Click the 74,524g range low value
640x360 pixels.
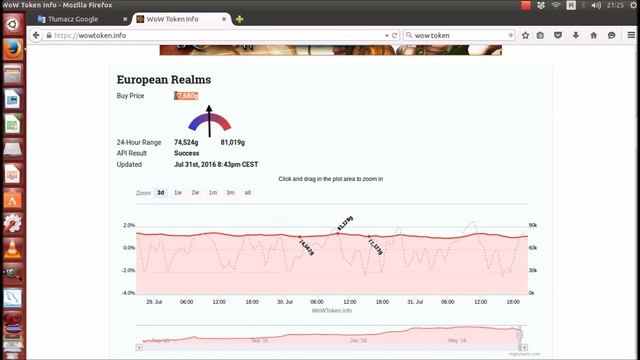click(x=186, y=142)
